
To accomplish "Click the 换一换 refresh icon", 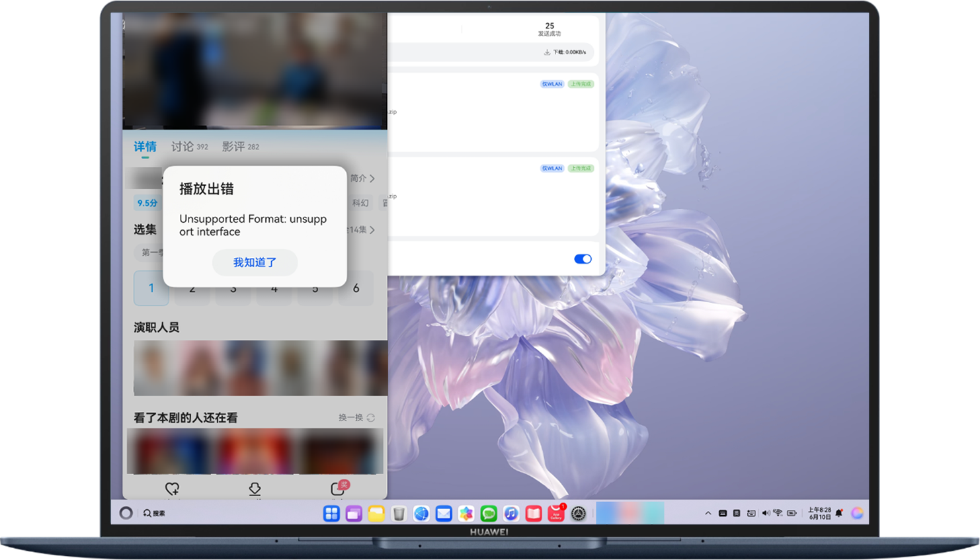I will coord(371,418).
